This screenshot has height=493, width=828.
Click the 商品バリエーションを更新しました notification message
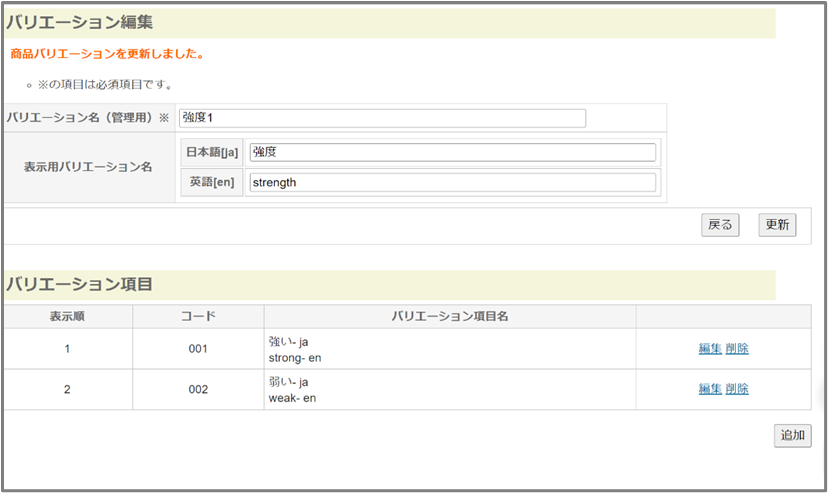107,54
